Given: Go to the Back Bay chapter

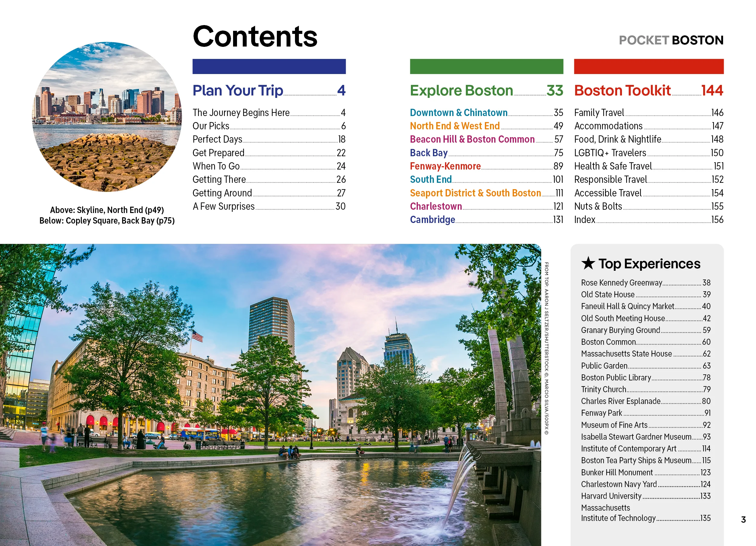Looking at the screenshot, I should [429, 153].
